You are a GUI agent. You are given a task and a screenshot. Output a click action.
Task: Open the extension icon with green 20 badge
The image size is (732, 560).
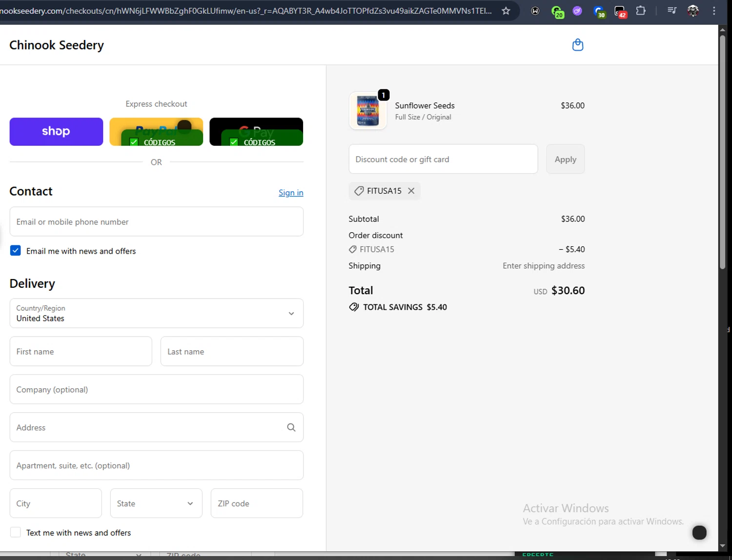pyautogui.click(x=557, y=11)
